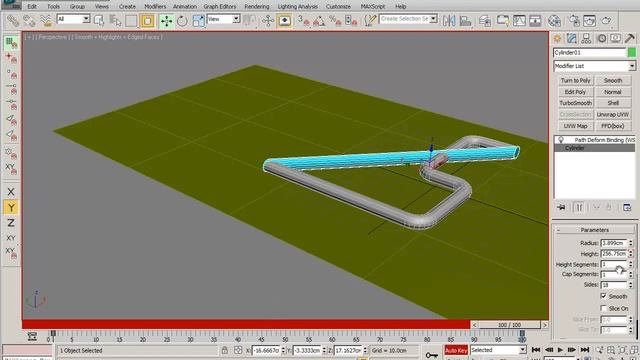The image size is (640, 360).
Task: Toggle the selection lock padlock icon
Action: tap(224, 350)
